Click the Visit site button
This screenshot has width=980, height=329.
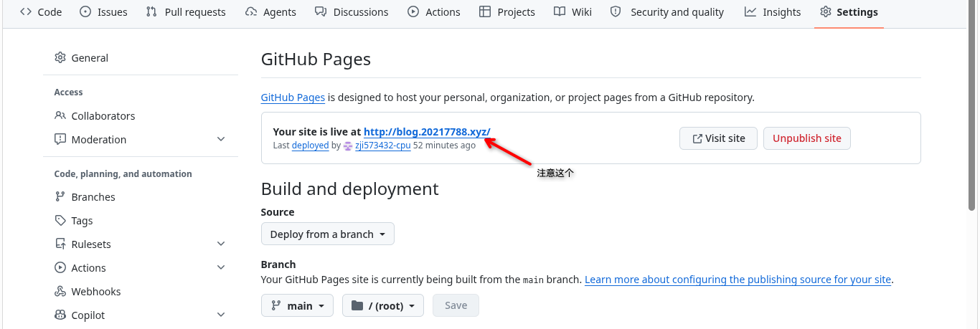click(x=718, y=138)
